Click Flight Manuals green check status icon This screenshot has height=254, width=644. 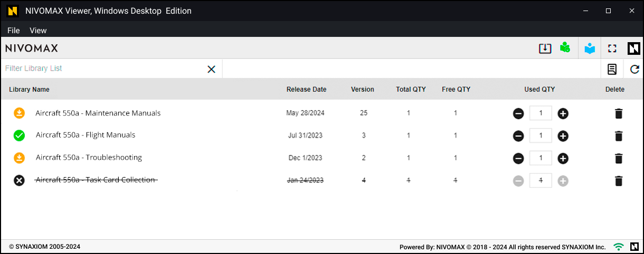pyautogui.click(x=19, y=135)
